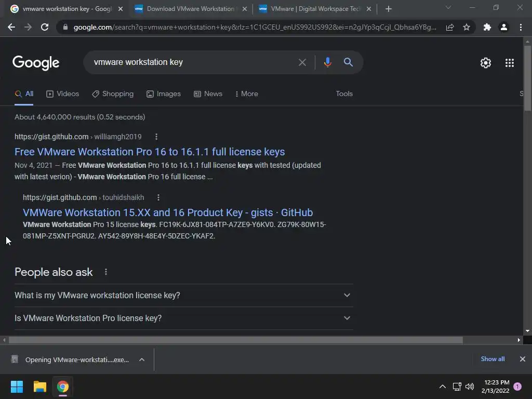Submit search with the magnifier icon

tap(348, 62)
